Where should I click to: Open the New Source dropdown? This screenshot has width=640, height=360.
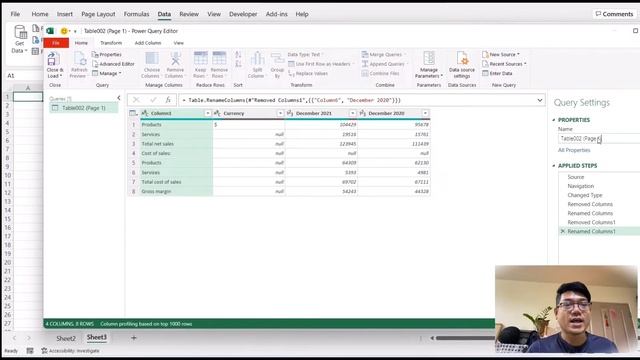pyautogui.click(x=501, y=54)
